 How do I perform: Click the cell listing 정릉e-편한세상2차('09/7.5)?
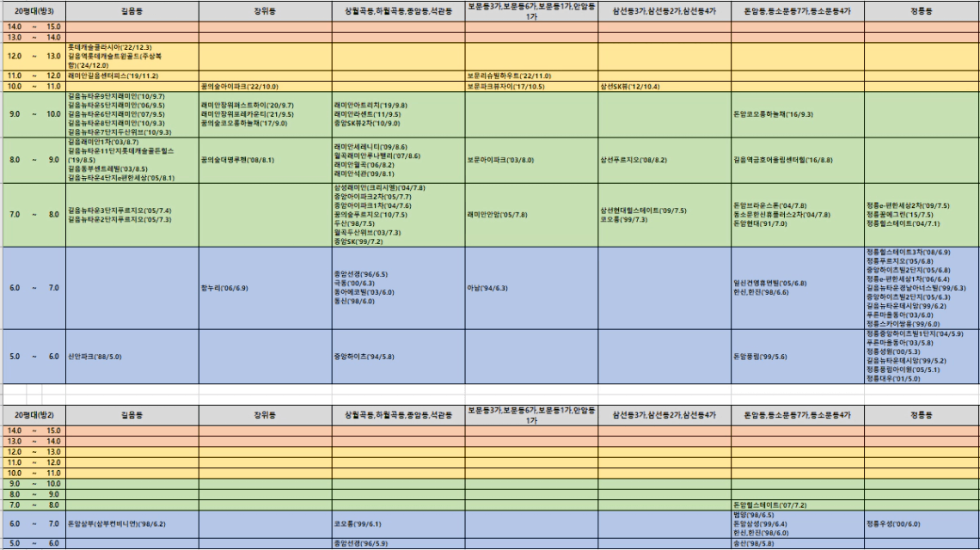922,215
